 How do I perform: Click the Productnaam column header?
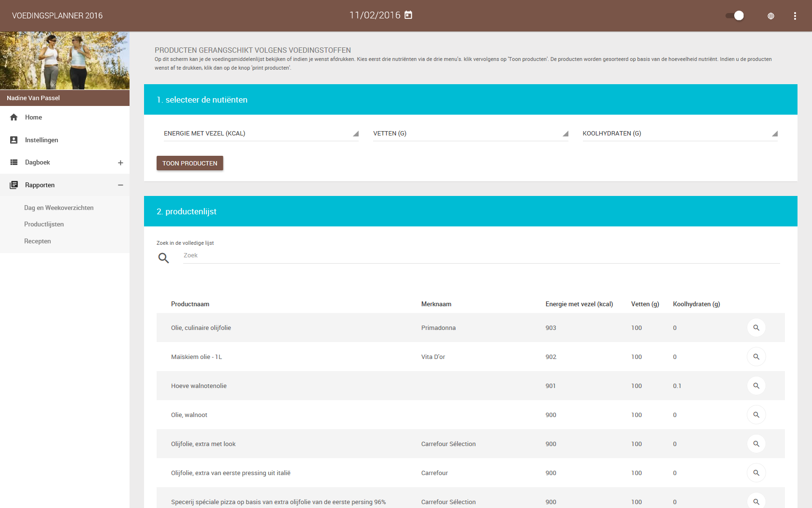pos(190,304)
